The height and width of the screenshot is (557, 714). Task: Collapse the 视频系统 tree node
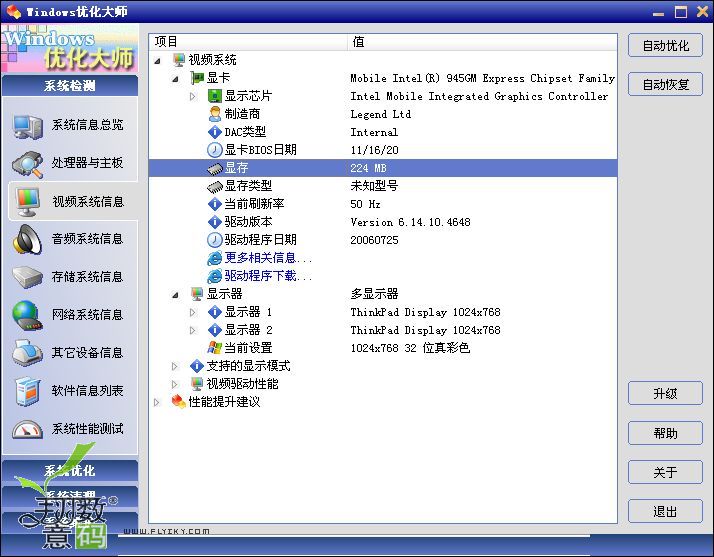tap(158, 61)
